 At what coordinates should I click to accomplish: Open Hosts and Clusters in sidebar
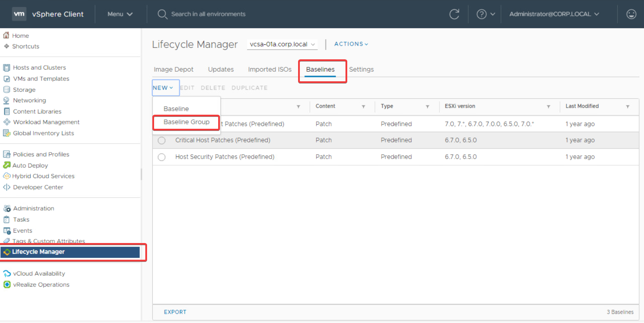point(40,68)
